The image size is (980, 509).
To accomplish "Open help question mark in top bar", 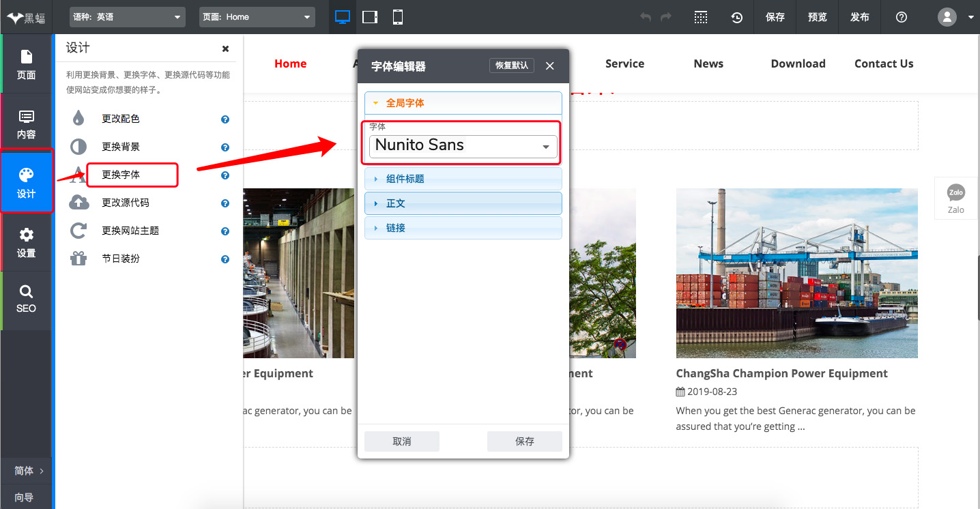I will click(x=902, y=18).
